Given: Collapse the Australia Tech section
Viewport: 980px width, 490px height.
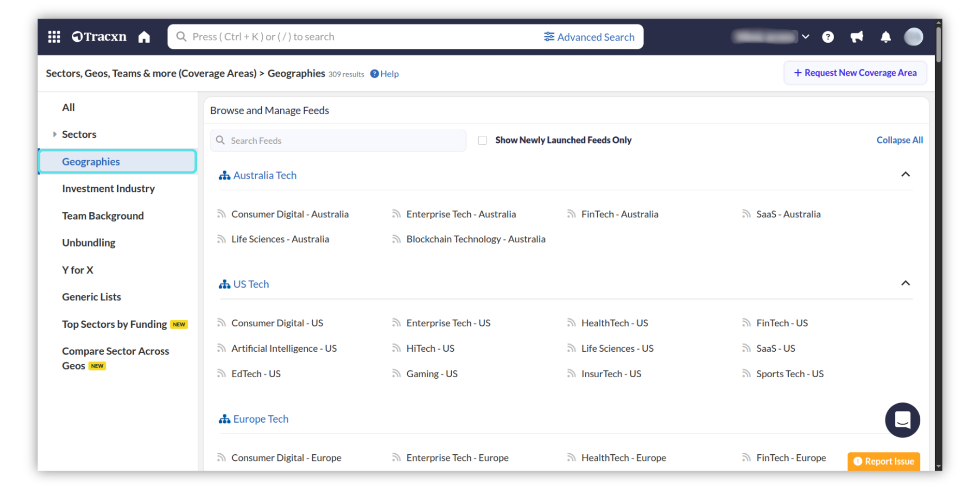Looking at the screenshot, I should click(x=905, y=175).
